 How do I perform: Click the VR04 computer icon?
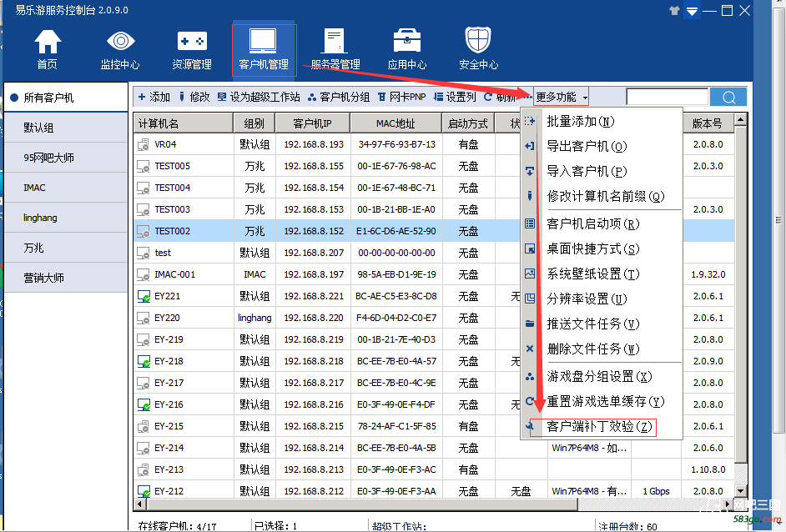[x=144, y=145]
